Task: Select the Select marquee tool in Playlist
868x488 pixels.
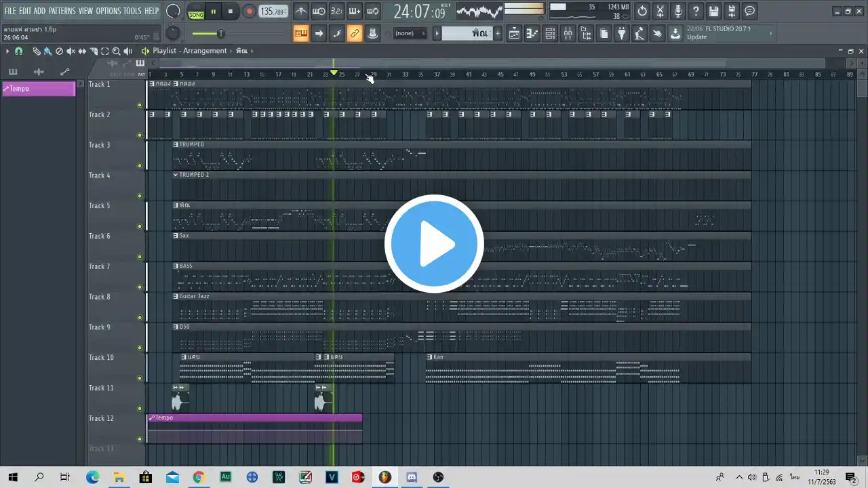Action: pos(104,52)
